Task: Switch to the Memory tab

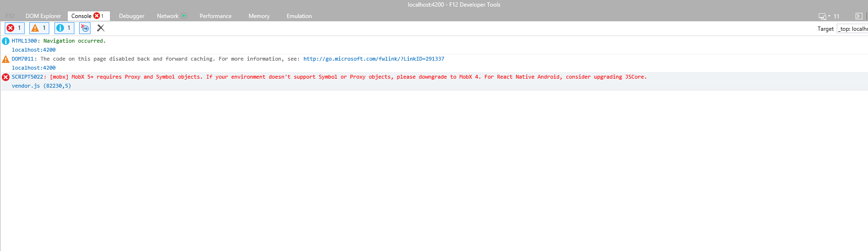Action: coord(259,16)
